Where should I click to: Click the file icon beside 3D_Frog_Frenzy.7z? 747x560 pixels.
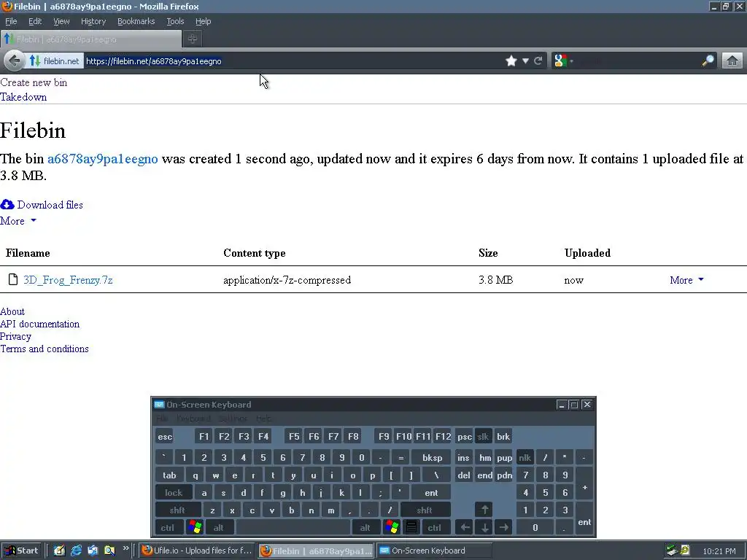point(13,279)
